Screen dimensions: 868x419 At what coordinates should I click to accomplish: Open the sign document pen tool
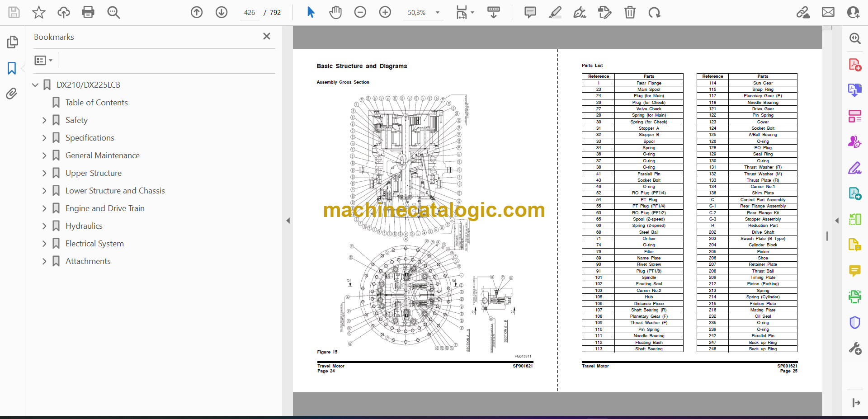pyautogui.click(x=580, y=12)
